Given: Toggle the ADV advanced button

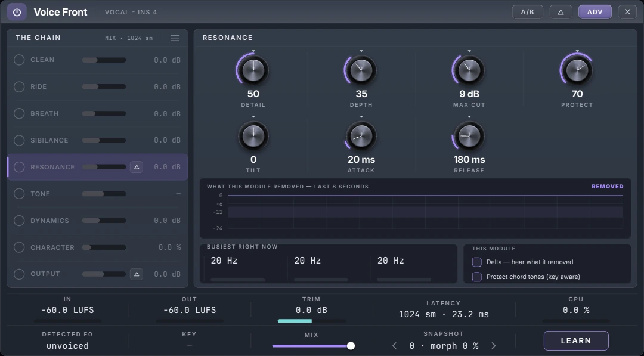Looking at the screenshot, I should [595, 12].
